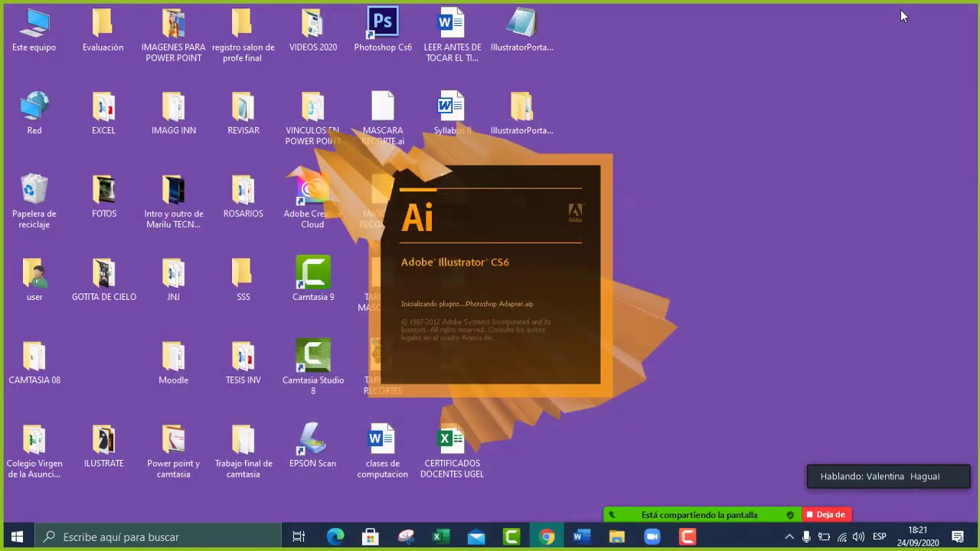Select the FOTOS folder

point(103,197)
